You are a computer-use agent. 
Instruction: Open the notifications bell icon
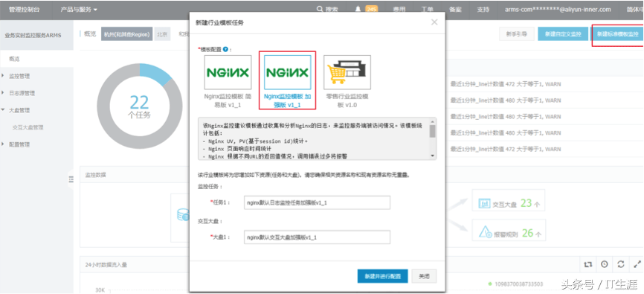point(358,9)
